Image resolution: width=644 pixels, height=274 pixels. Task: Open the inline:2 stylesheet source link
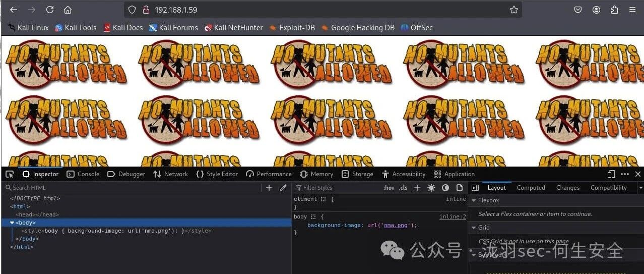[x=453, y=216]
